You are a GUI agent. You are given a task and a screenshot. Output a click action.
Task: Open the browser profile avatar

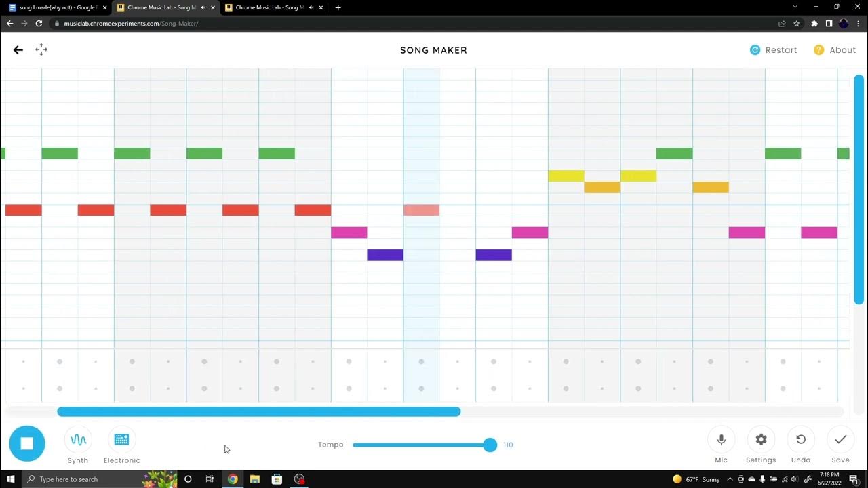[844, 23]
